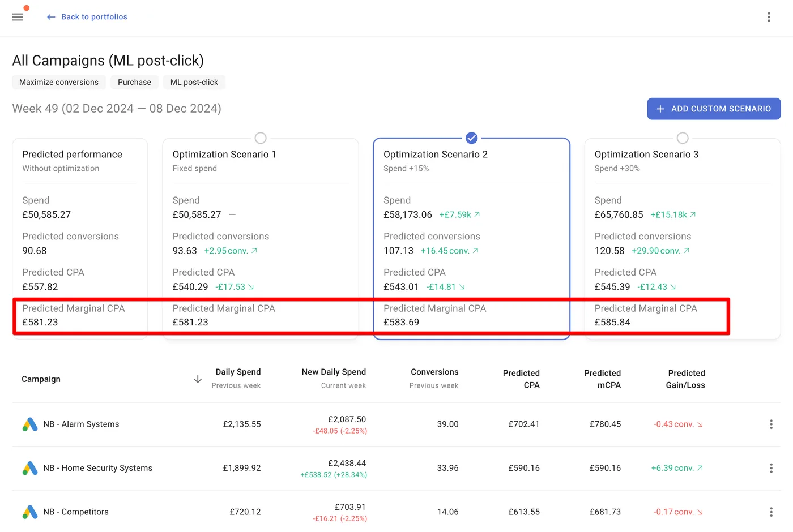Screen dimensions: 793x532
Task: Open the top-right page options menu
Action: click(x=769, y=17)
